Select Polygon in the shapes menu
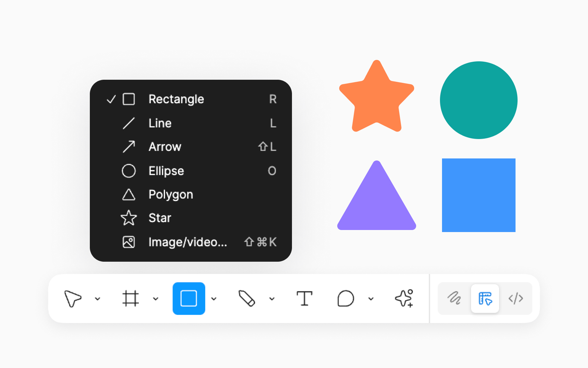 [170, 195]
